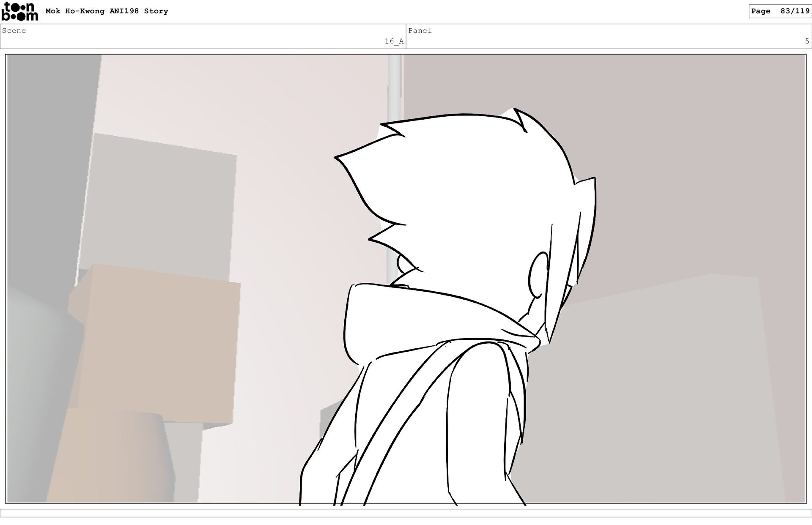The width and height of the screenshot is (812, 525).
Task: Select the scene number 16_A
Action: (394, 41)
